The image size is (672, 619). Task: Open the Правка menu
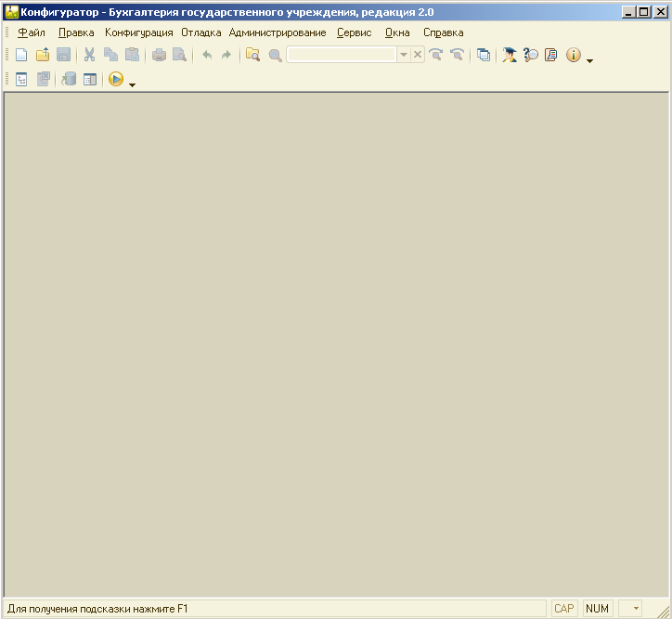pos(76,32)
